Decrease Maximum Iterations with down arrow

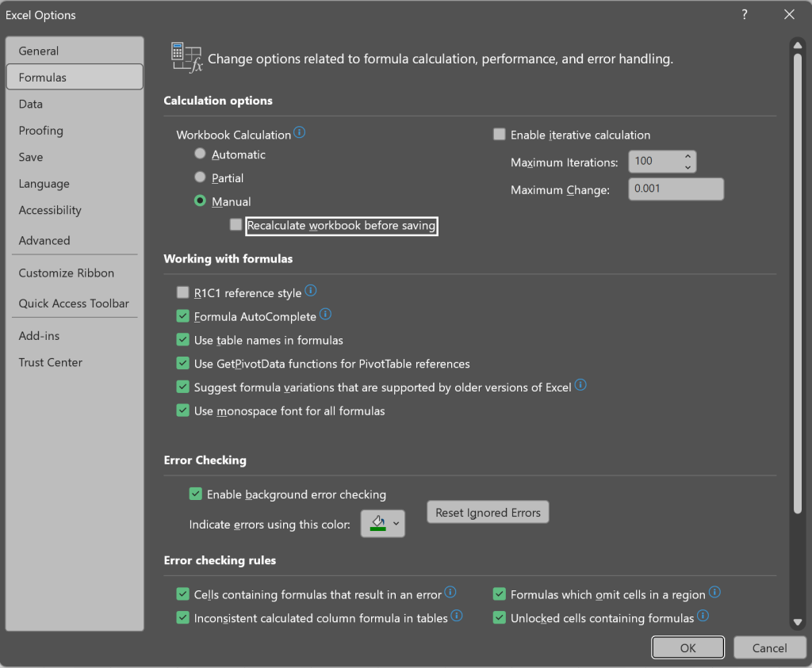click(688, 167)
